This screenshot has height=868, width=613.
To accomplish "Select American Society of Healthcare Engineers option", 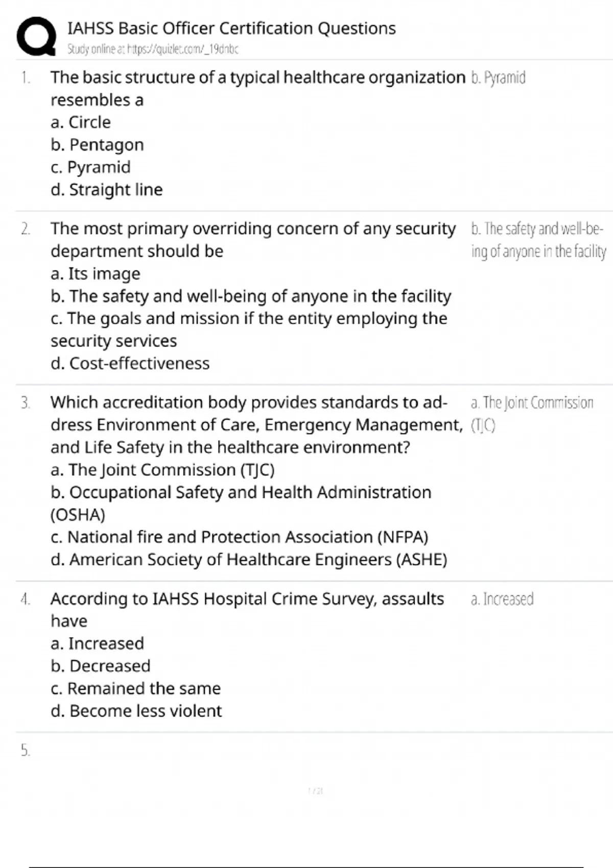I will pyautogui.click(x=249, y=560).
